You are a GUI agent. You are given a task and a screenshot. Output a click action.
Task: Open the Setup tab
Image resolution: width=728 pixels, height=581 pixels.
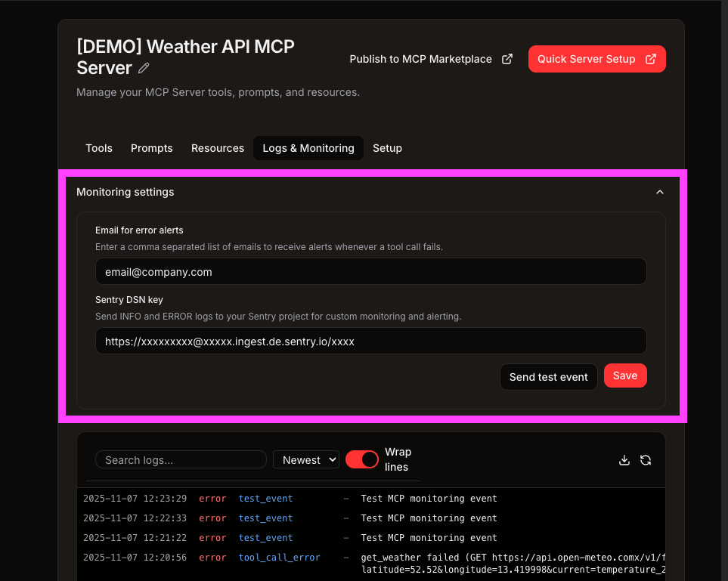click(x=387, y=148)
